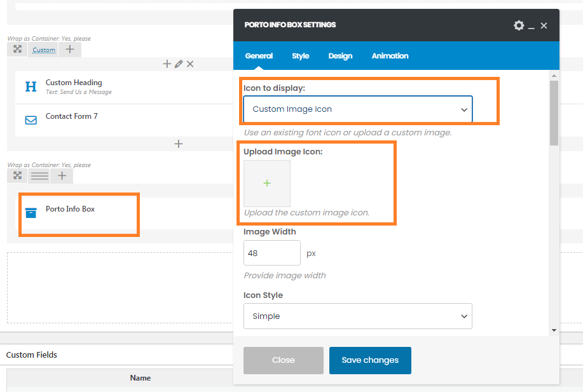Click the scrollbar down arrow in settings panel
This screenshot has height=392, width=583.
coord(554,330)
